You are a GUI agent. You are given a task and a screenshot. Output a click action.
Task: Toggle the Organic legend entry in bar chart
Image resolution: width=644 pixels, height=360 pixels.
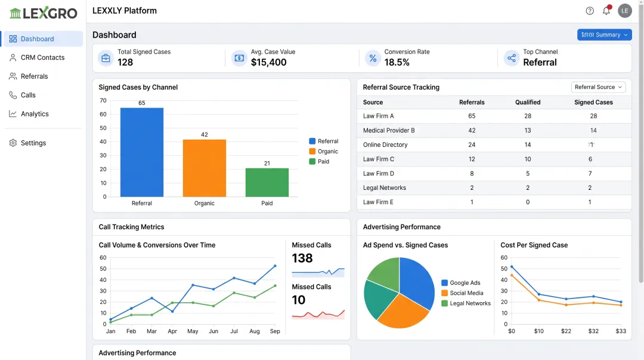coord(324,152)
